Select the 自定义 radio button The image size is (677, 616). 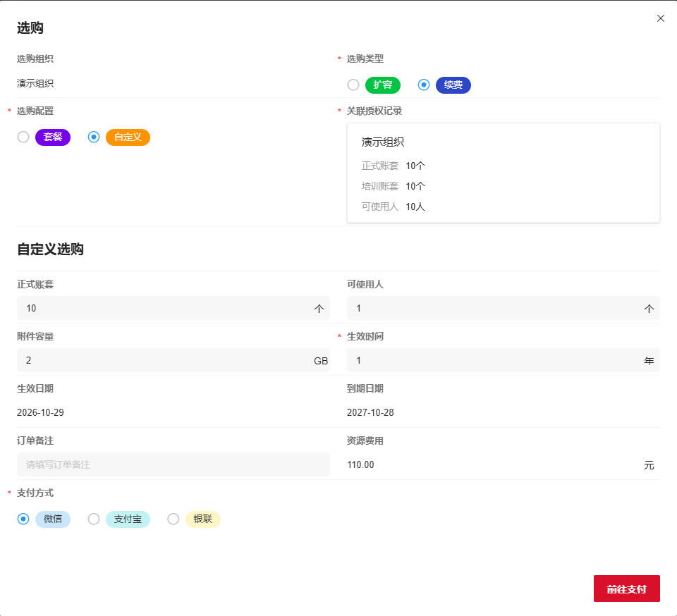[93, 137]
